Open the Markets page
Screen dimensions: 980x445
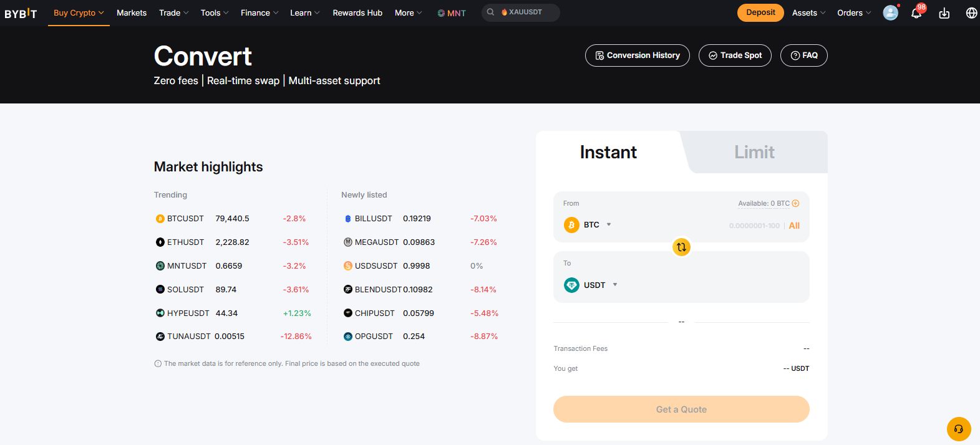[x=132, y=12]
